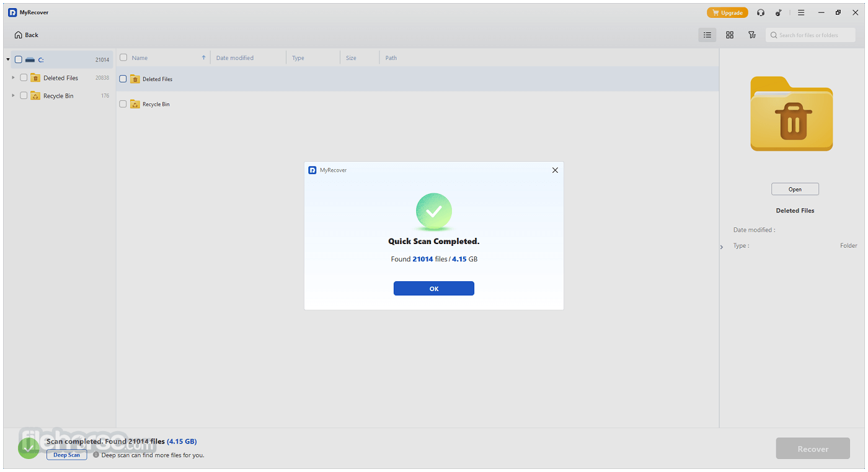Open the filter options icon
868x472 pixels.
752,35
